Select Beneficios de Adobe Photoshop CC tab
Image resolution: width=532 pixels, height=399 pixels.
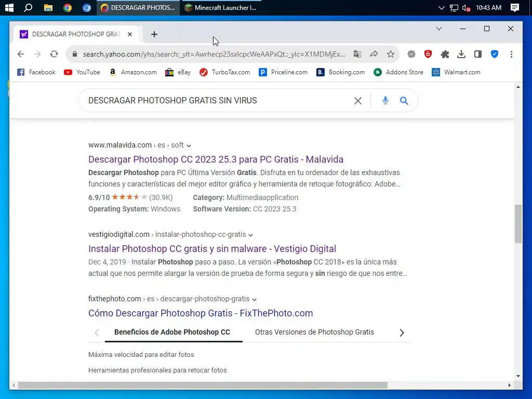point(172,332)
